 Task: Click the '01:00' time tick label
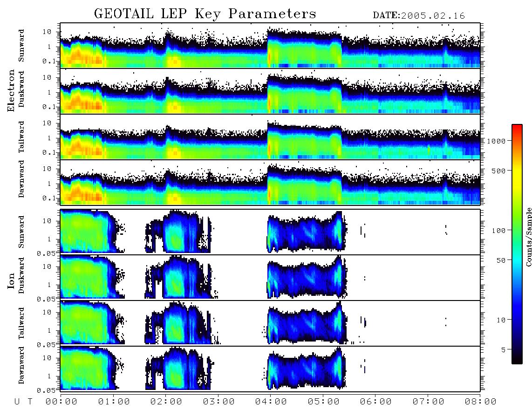point(114,402)
